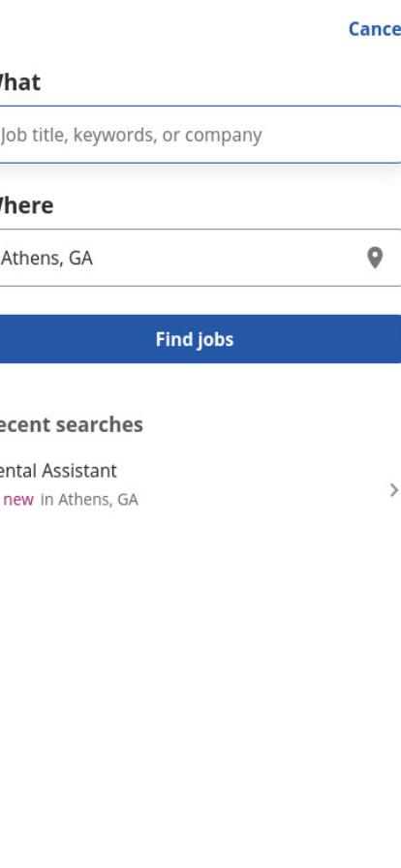Use the location pin icon in Where field
401x868 pixels.
coord(375,258)
